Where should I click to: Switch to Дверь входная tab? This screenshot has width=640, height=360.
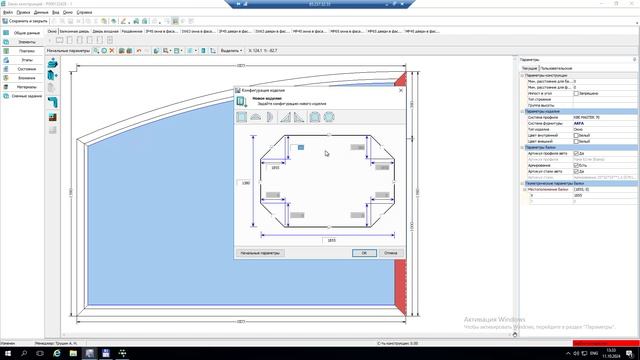point(105,31)
